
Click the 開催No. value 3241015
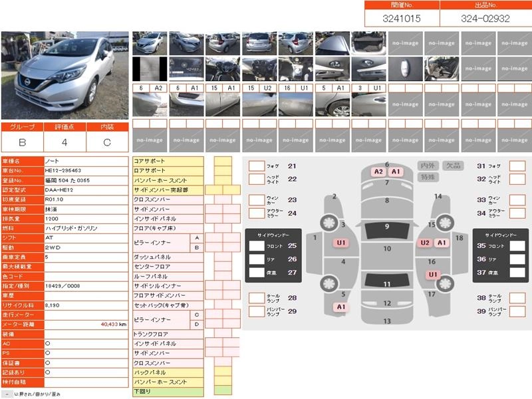(x=402, y=19)
